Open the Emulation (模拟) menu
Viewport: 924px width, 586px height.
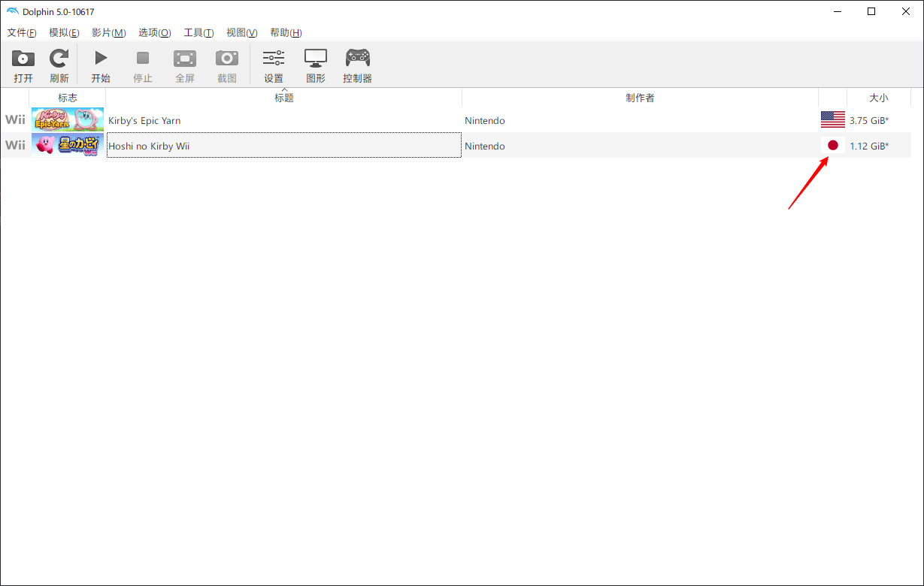click(64, 32)
